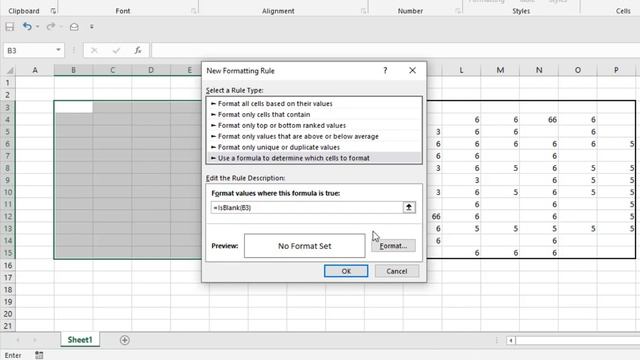Click the Undo arrow icon

point(27,27)
